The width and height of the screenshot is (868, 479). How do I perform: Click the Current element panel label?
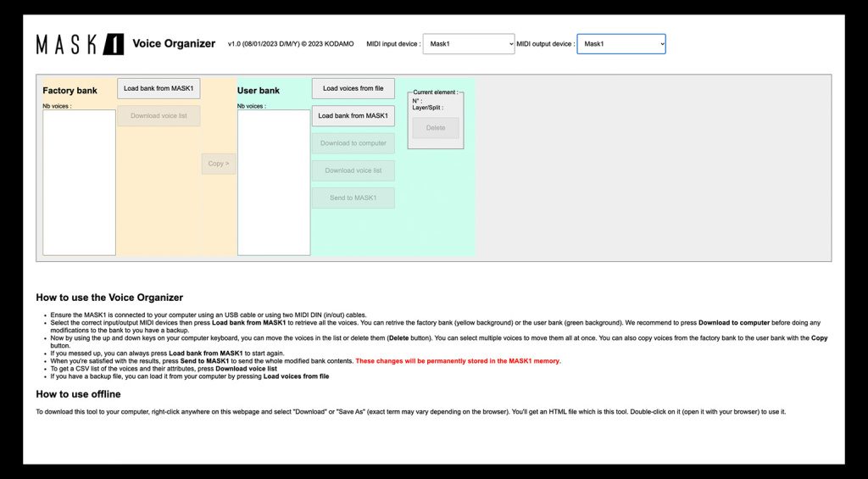435,92
